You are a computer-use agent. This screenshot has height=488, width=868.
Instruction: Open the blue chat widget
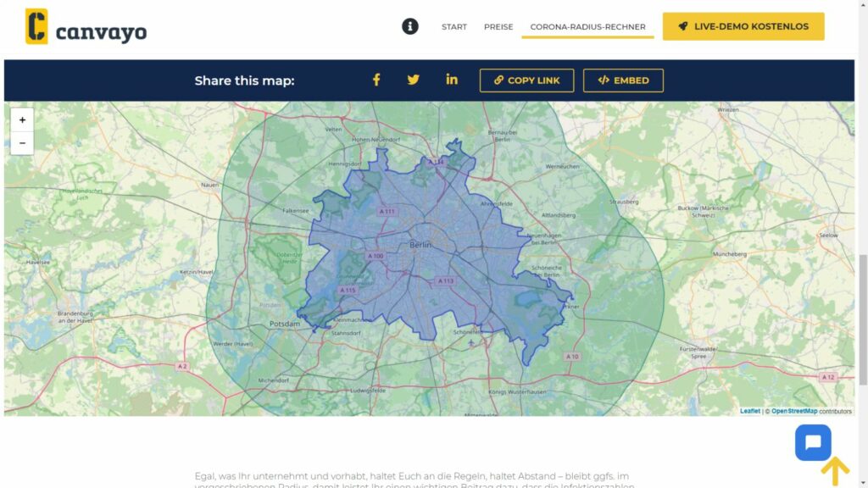(812, 442)
